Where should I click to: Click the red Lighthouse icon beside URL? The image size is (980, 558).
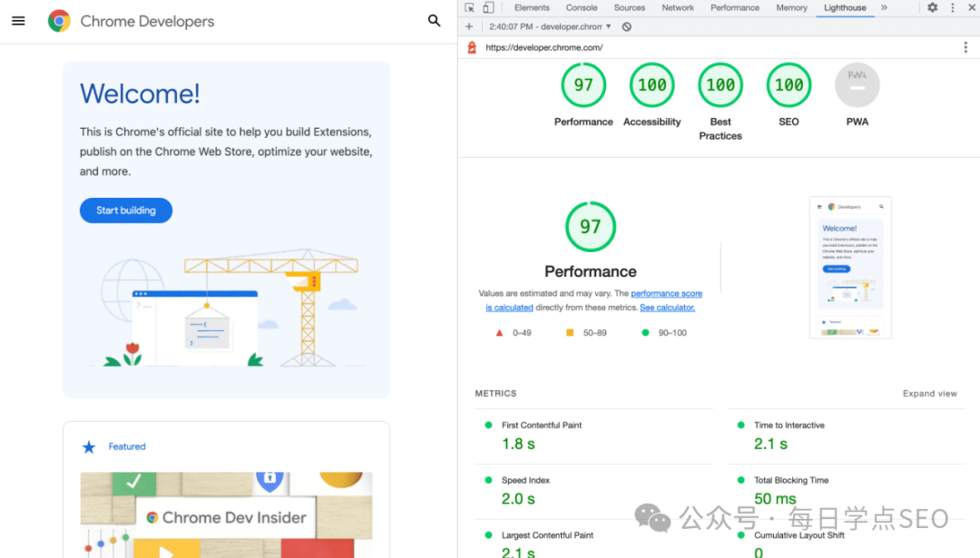pyautogui.click(x=472, y=47)
